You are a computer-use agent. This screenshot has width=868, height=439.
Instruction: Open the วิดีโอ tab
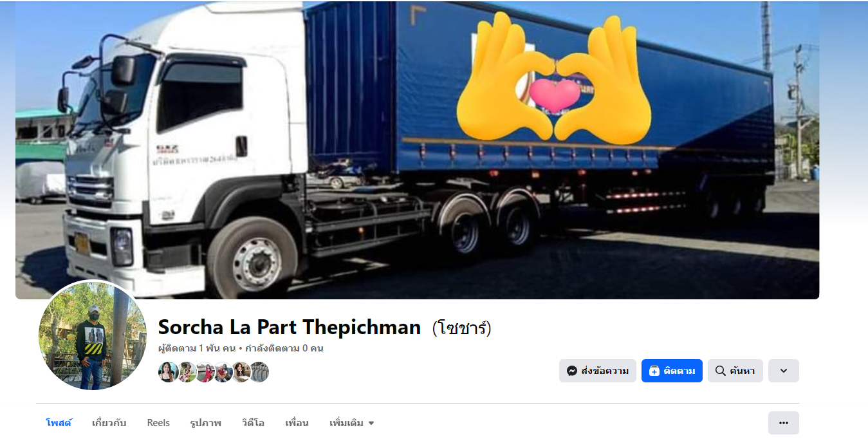pyautogui.click(x=253, y=423)
